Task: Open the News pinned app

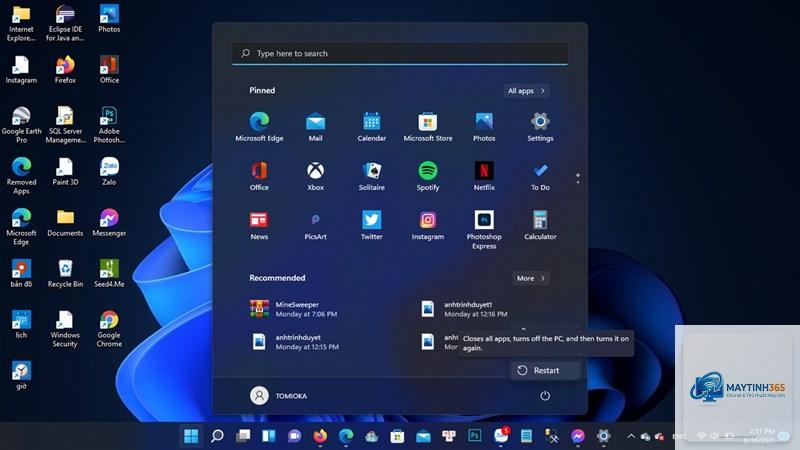Action: [259, 225]
